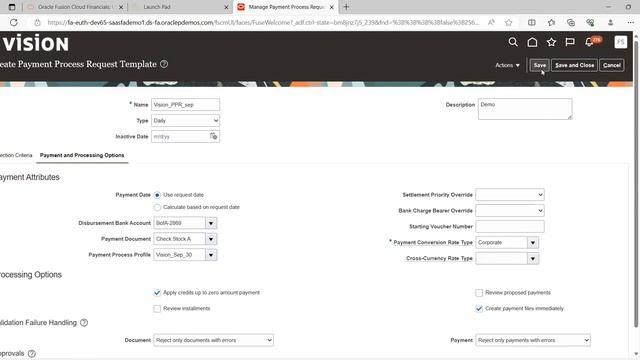Select Payment and Processing Options tab
The width and height of the screenshot is (640, 360).
coord(82,155)
